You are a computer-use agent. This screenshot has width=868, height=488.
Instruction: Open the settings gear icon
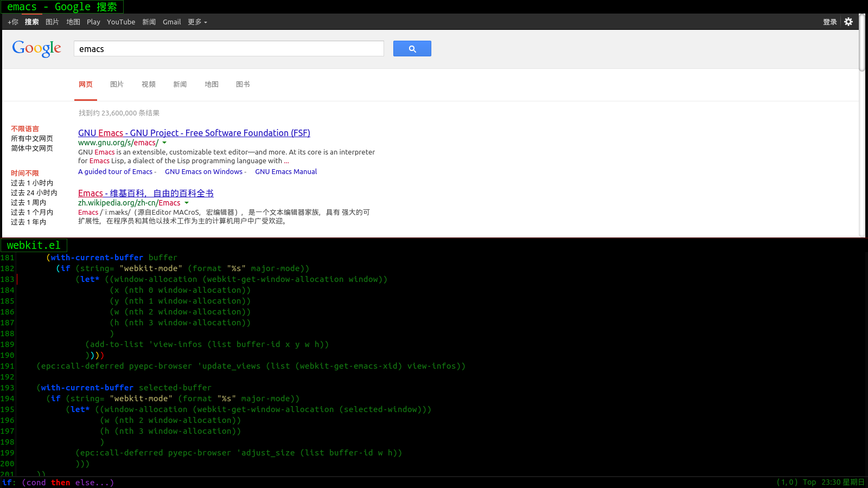click(848, 22)
